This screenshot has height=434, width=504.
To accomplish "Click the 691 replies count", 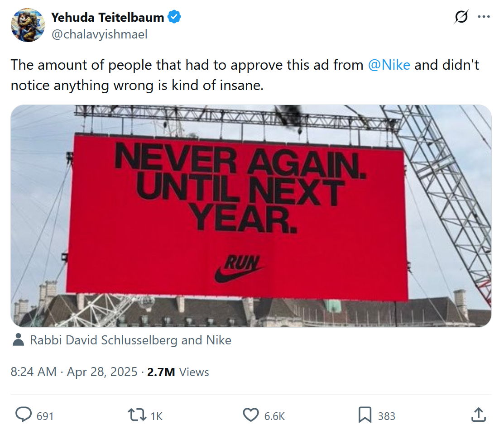I will click(45, 416).
